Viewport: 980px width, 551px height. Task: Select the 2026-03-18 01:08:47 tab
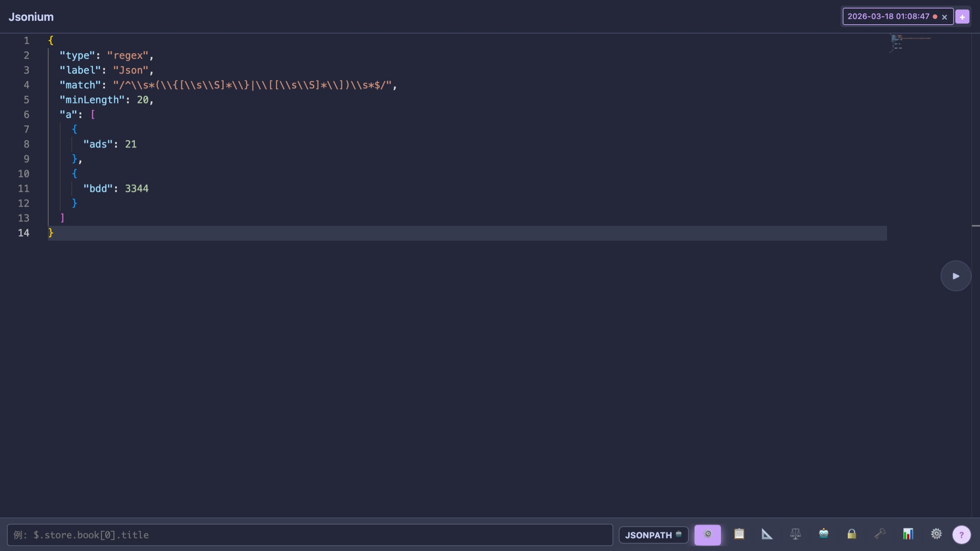click(888, 17)
